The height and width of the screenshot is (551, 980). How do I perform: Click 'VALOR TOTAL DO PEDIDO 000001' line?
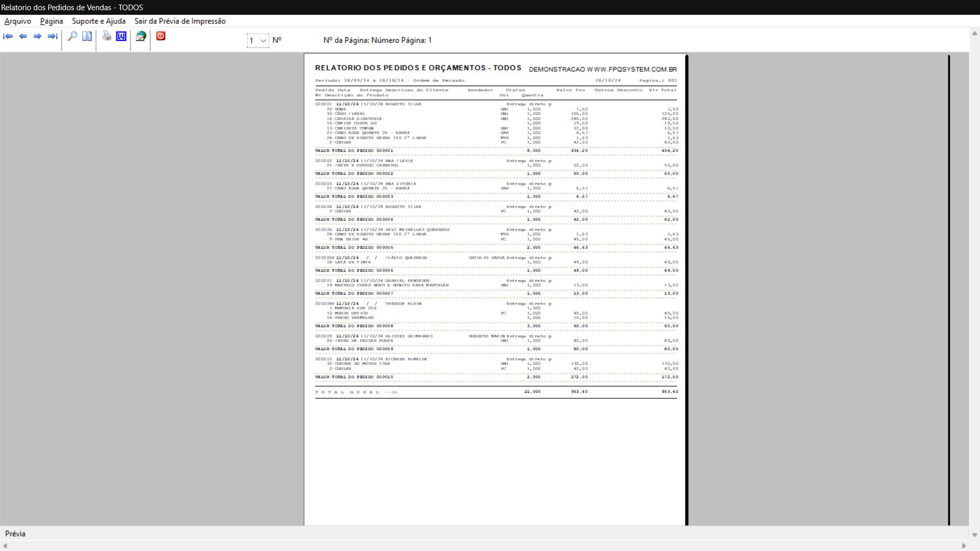354,151
